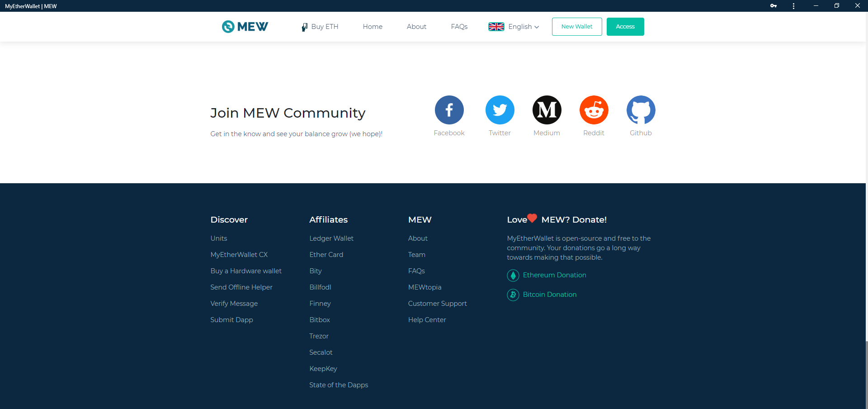Open the Secalot affiliate link

[321, 352]
